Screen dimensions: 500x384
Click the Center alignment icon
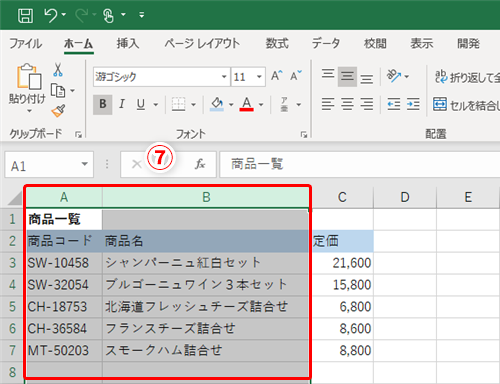pyautogui.click(x=347, y=104)
